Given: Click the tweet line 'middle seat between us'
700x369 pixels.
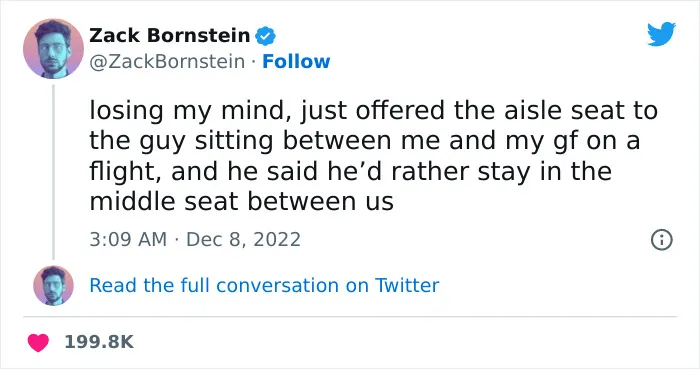Looking at the screenshot, I should pos(242,202).
